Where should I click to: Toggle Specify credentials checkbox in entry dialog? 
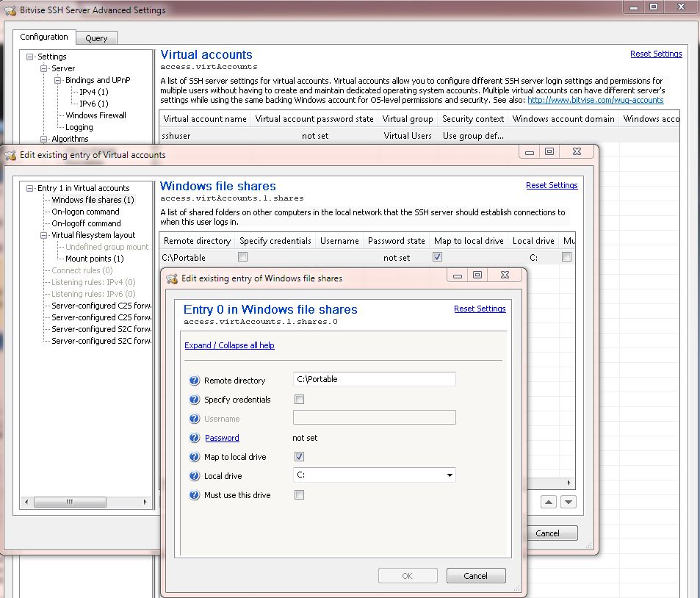(x=300, y=399)
